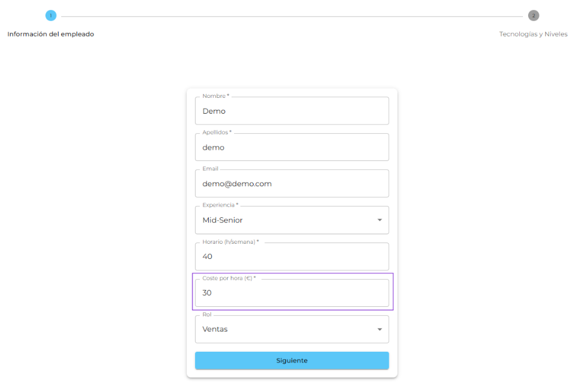Viewport: 588px width, 389px height.
Task: Click the Rol dropdown arrow icon
Action: pyautogui.click(x=379, y=330)
